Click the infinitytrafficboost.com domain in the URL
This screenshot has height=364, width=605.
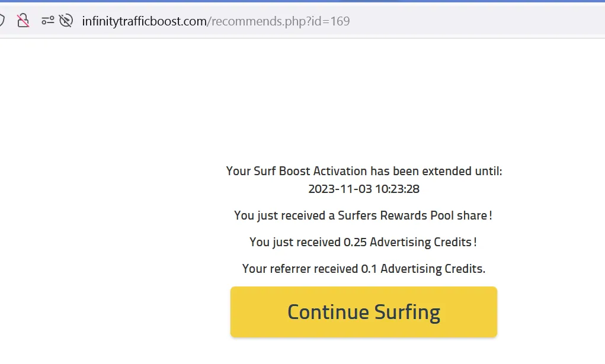(144, 21)
